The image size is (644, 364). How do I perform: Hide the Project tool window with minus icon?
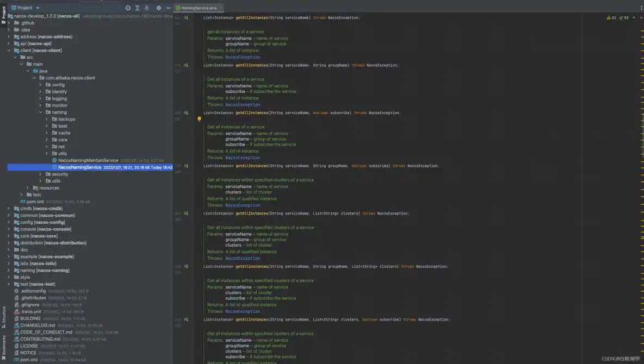168,8
